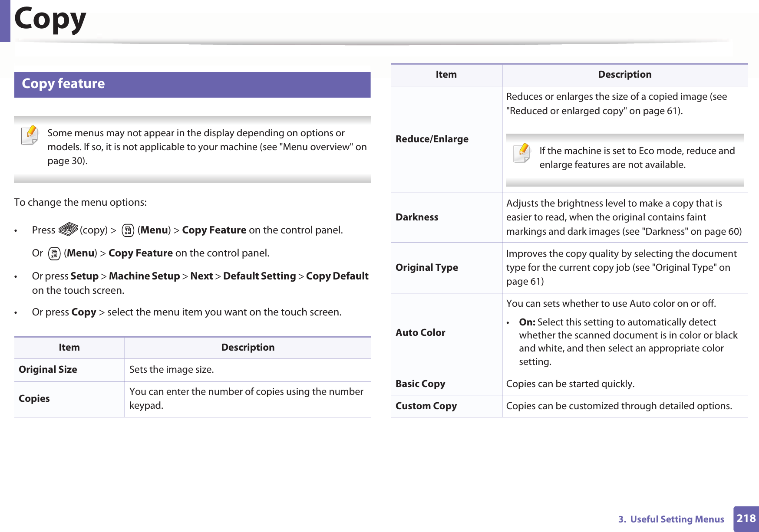The height and width of the screenshot is (532, 759).
Task: Follow the "Original Type" on page 61 reference
Action: coord(618,274)
